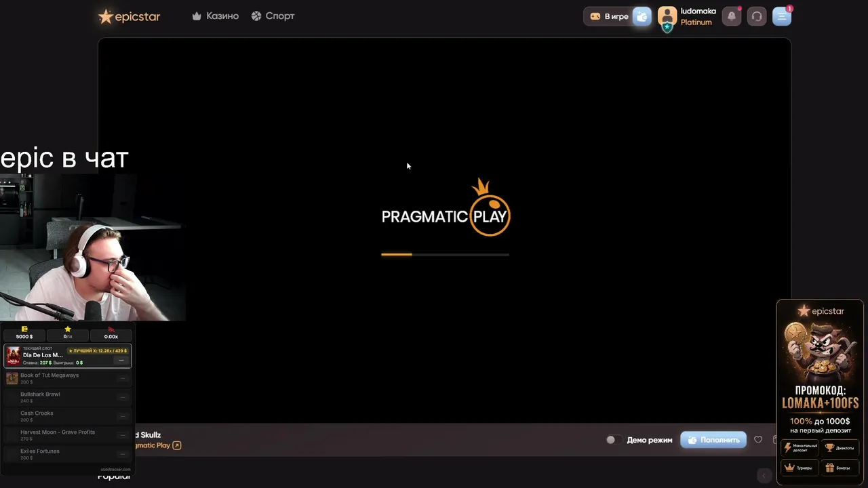Click dash button on Bullshark Brawl row
The image size is (868, 488).
(122, 397)
